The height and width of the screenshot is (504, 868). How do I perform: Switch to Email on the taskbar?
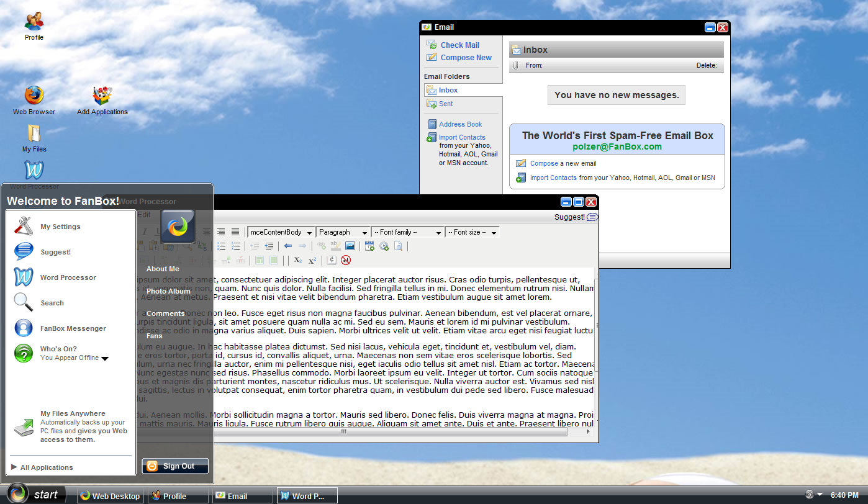(x=242, y=495)
